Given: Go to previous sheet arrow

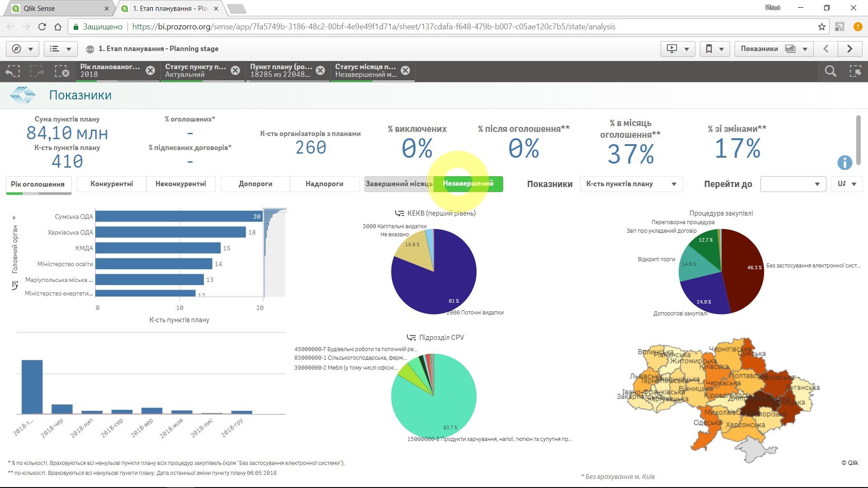Looking at the screenshot, I should 826,49.
